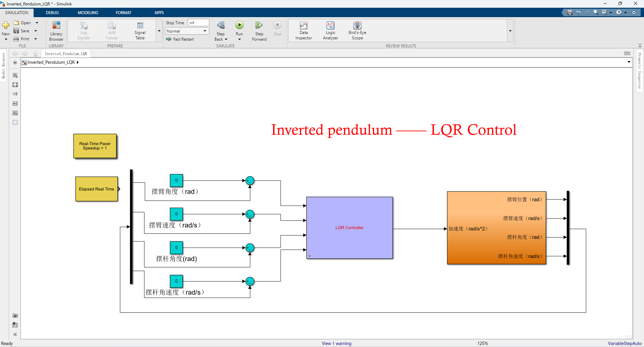The height and width of the screenshot is (347, 644).
Task: Click the Step Forward button
Action: [259, 31]
